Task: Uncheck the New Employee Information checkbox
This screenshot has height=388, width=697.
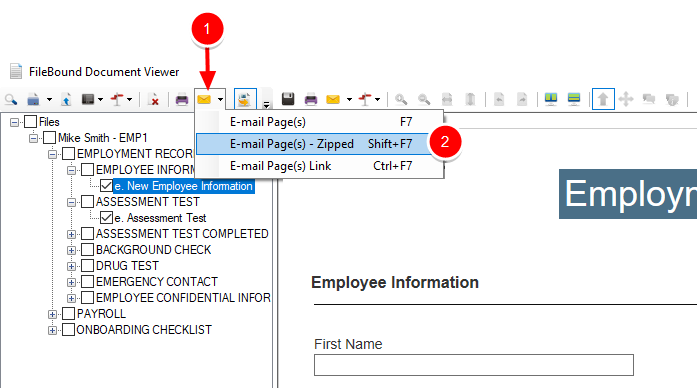Action: (x=106, y=186)
